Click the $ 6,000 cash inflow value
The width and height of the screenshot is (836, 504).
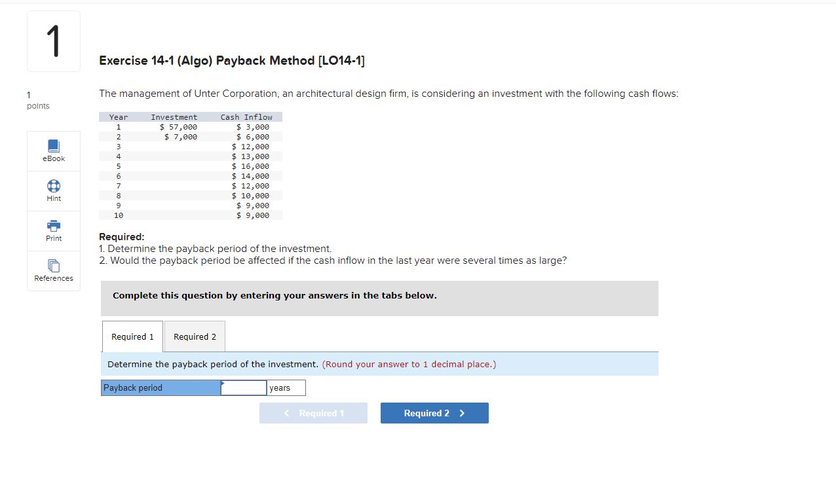point(253,137)
